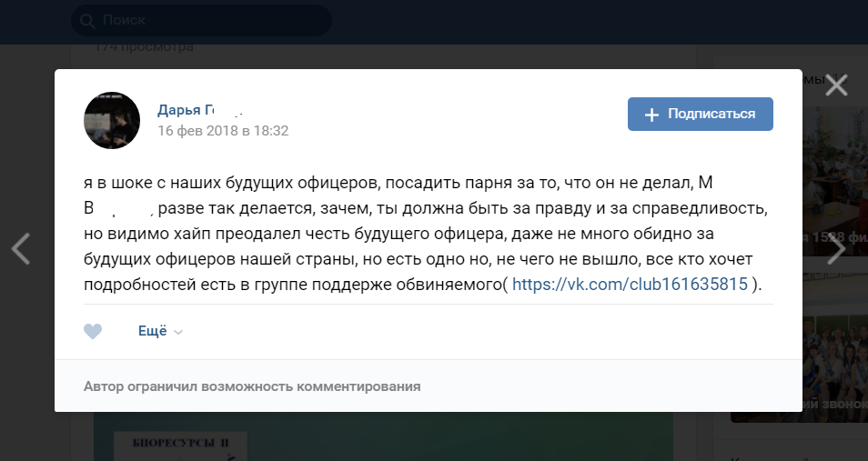Click the plus icon on Подписаться button
Image resolution: width=868 pixels, height=461 pixels.
[651, 115]
